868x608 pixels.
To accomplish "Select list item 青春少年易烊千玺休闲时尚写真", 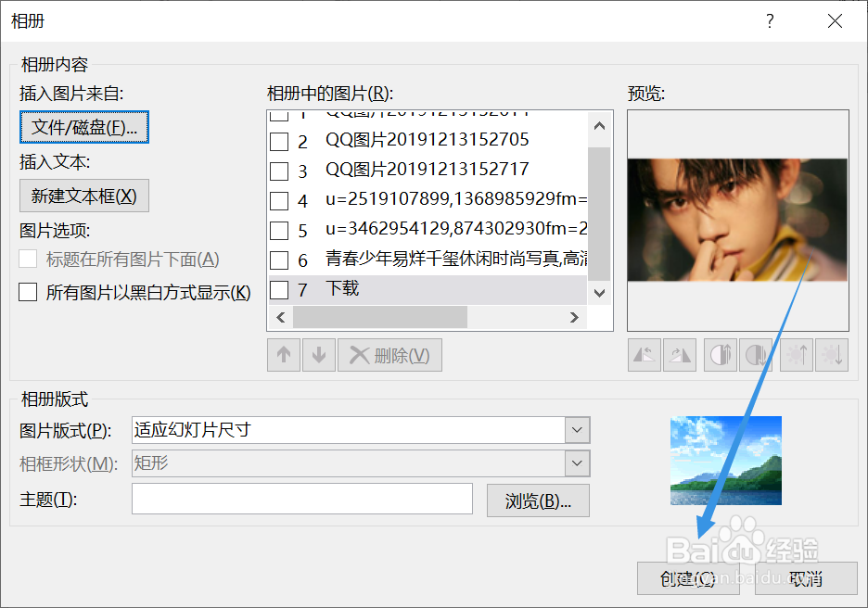I will pos(436,260).
